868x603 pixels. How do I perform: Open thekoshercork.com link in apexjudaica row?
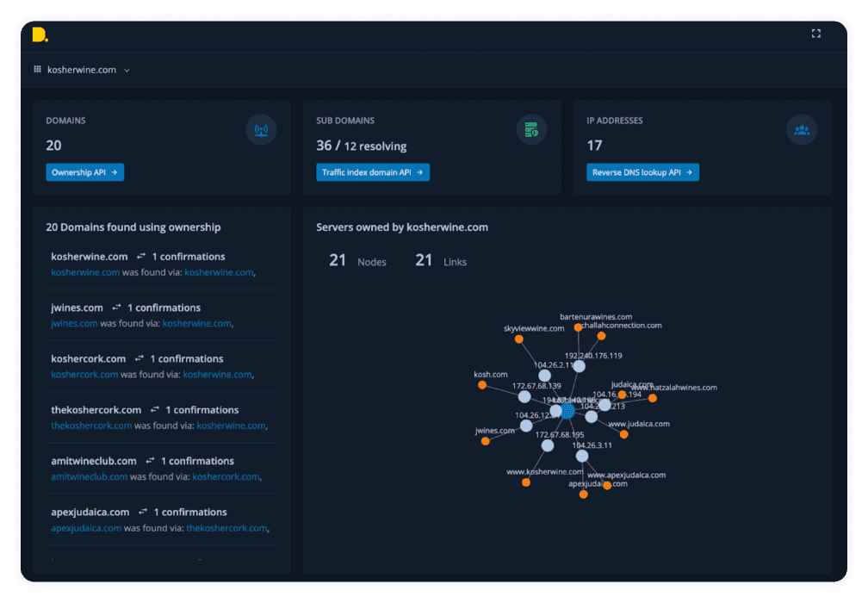(226, 528)
